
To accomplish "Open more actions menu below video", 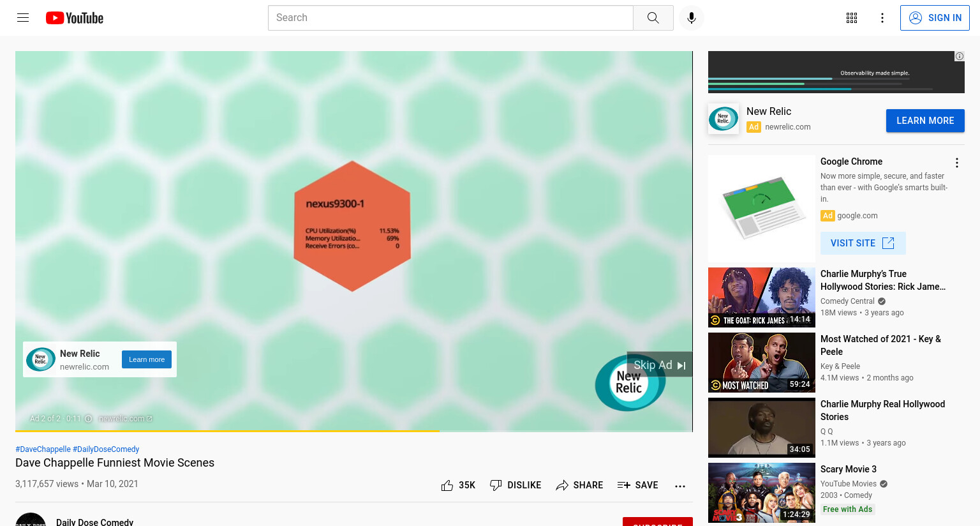I will pyautogui.click(x=680, y=486).
